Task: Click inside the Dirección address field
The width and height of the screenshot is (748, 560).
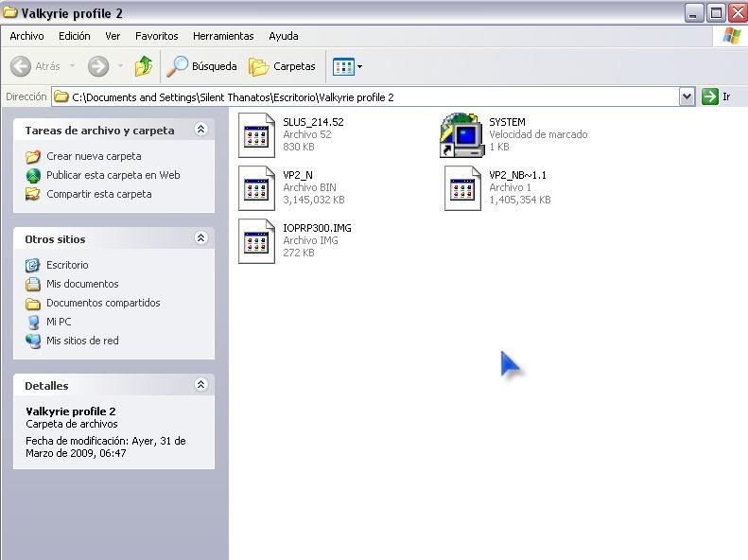Action: pos(369,96)
